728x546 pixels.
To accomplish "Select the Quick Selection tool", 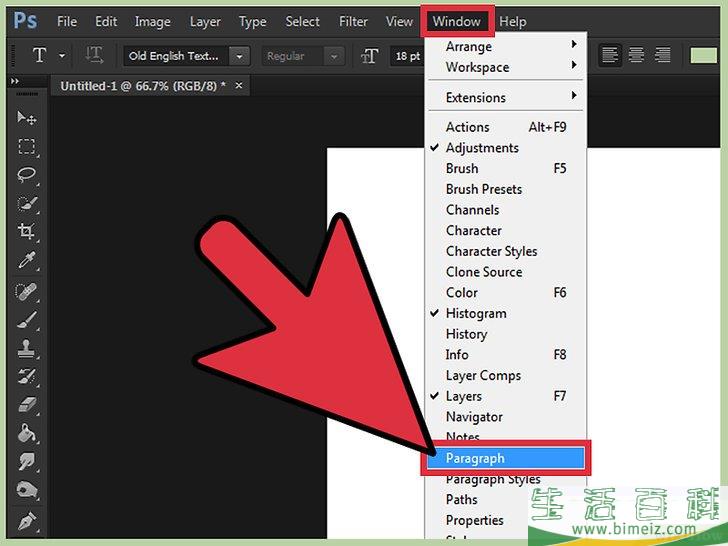I will pos(26,203).
